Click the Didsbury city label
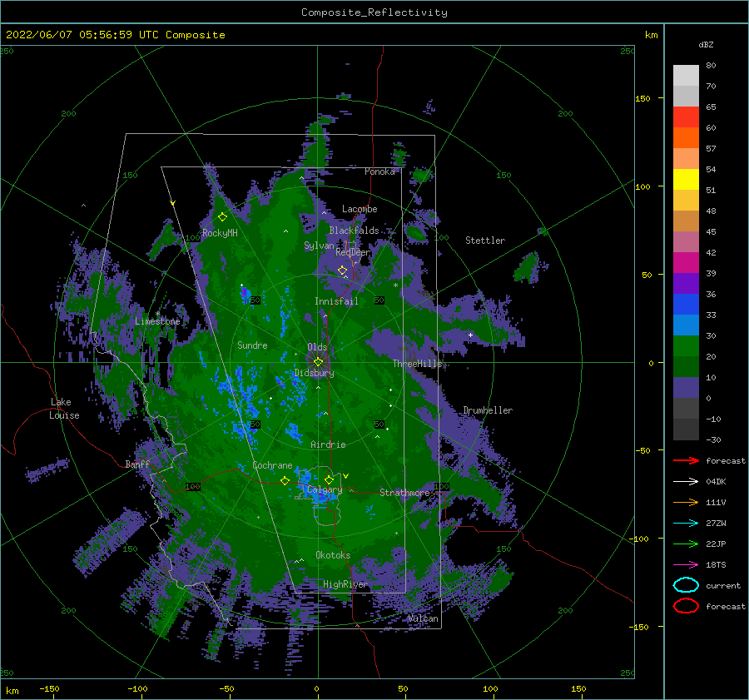The height and width of the screenshot is (700, 749). (x=315, y=373)
